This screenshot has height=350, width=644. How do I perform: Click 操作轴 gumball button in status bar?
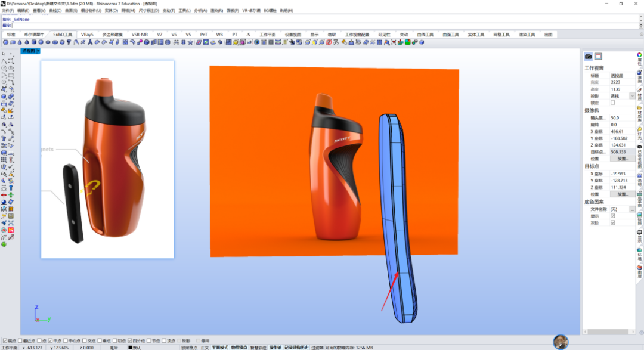click(x=275, y=348)
